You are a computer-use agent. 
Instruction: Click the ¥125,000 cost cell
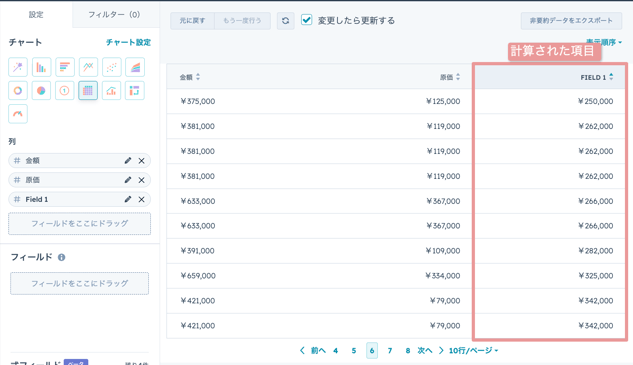443,101
